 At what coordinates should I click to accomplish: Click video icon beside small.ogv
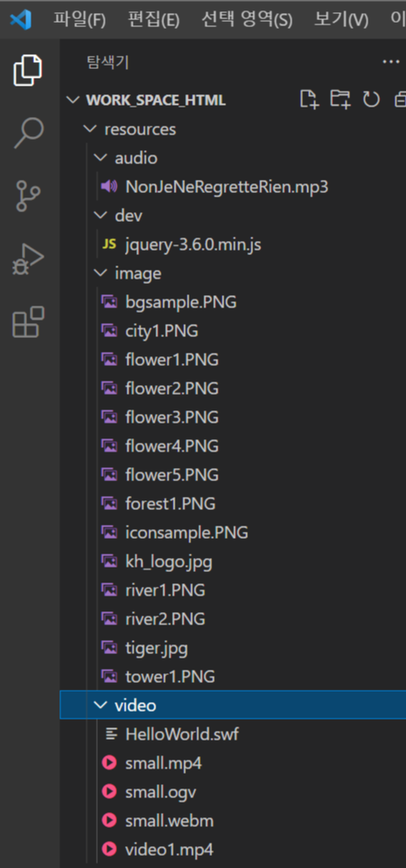109,792
